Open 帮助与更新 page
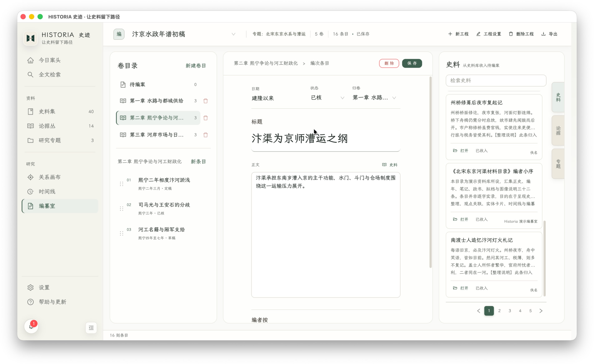The height and width of the screenshot is (364, 594). tap(60, 302)
